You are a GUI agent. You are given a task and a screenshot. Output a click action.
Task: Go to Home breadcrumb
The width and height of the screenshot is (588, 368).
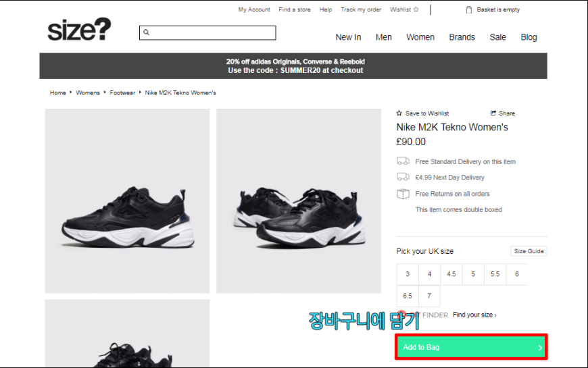[57, 93]
